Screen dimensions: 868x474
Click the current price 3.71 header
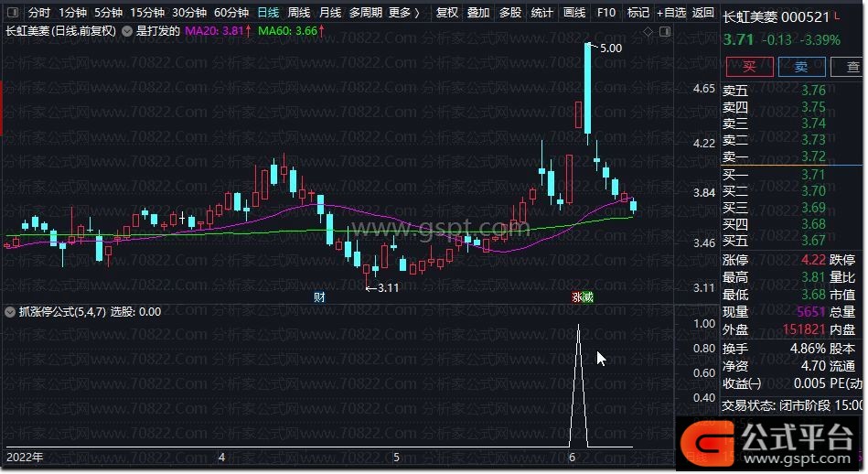point(738,40)
